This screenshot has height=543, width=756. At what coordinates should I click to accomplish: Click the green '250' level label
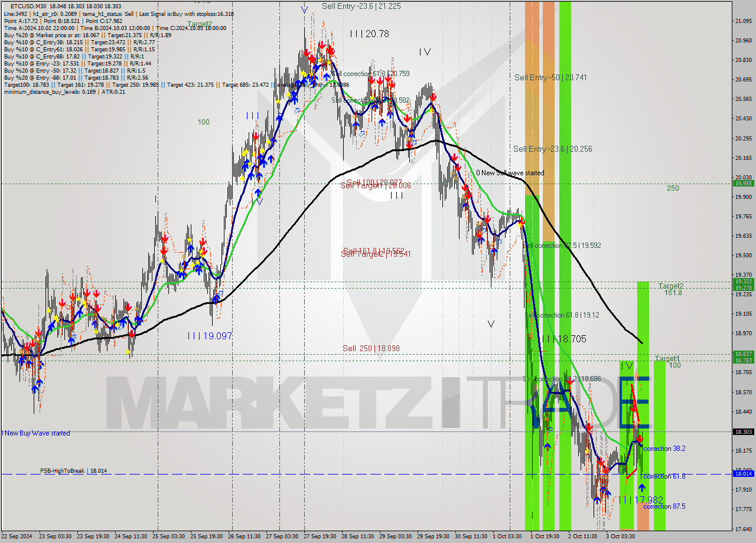coord(673,188)
